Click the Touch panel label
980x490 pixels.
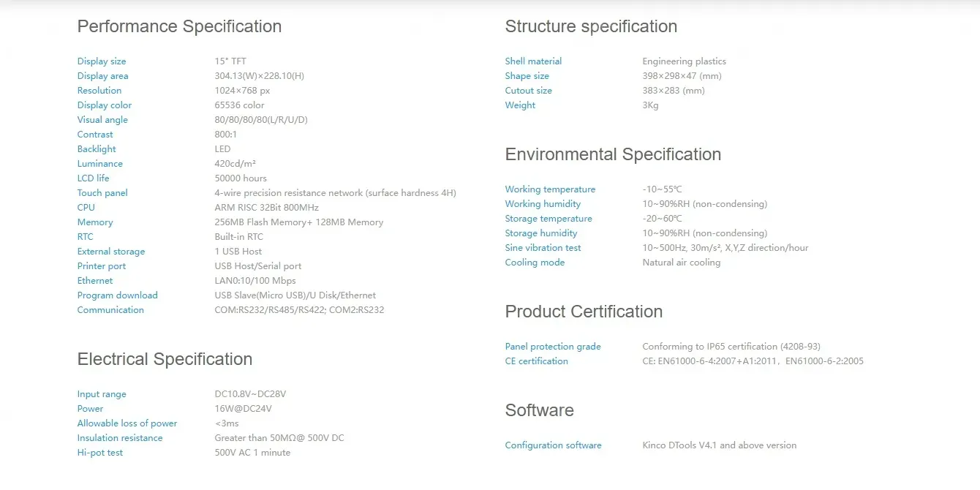coord(102,193)
